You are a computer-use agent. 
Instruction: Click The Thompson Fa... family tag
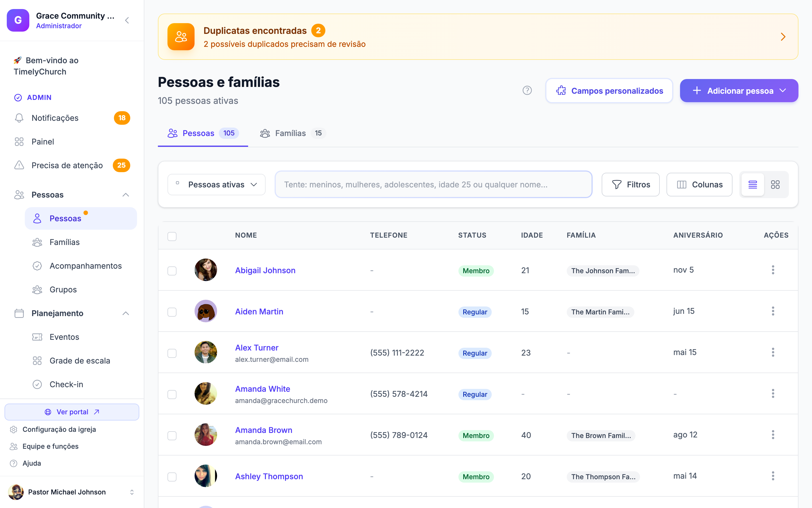click(x=603, y=477)
